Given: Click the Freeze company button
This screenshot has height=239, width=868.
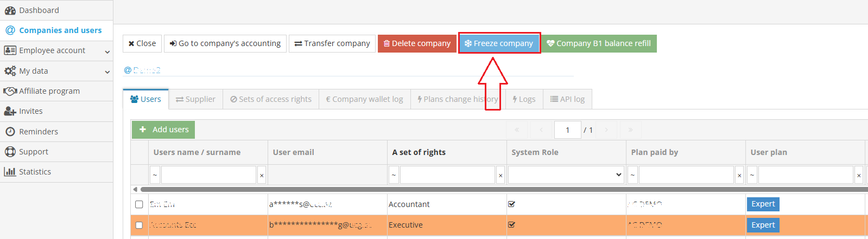Looking at the screenshot, I should 499,43.
